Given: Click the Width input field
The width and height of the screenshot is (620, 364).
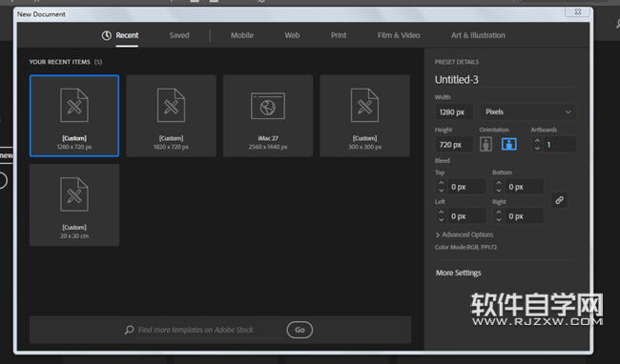Looking at the screenshot, I should tap(454, 112).
